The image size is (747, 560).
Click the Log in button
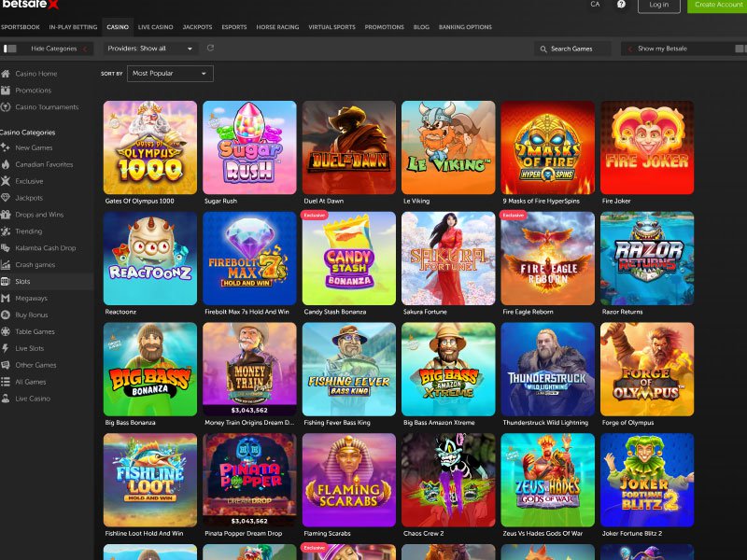(659, 5)
